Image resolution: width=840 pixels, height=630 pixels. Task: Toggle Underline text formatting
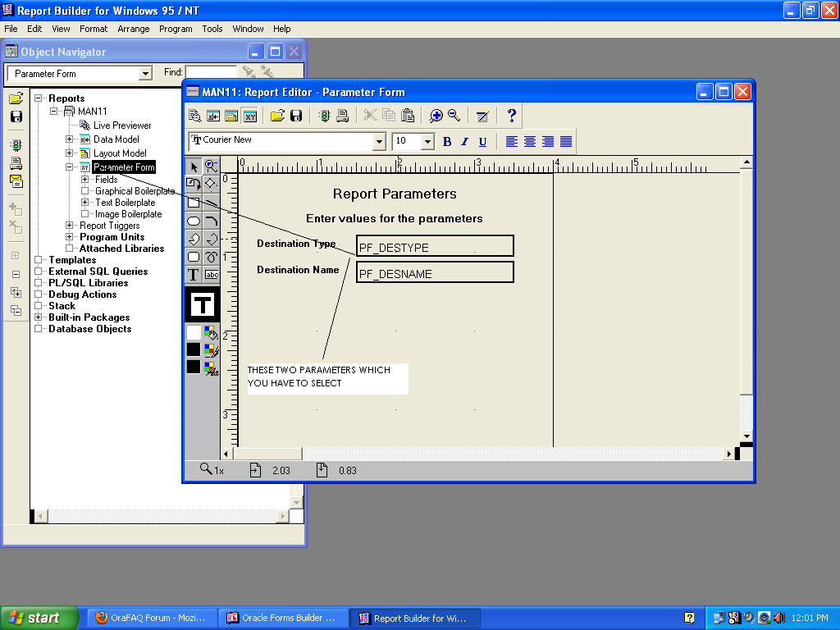(482, 142)
